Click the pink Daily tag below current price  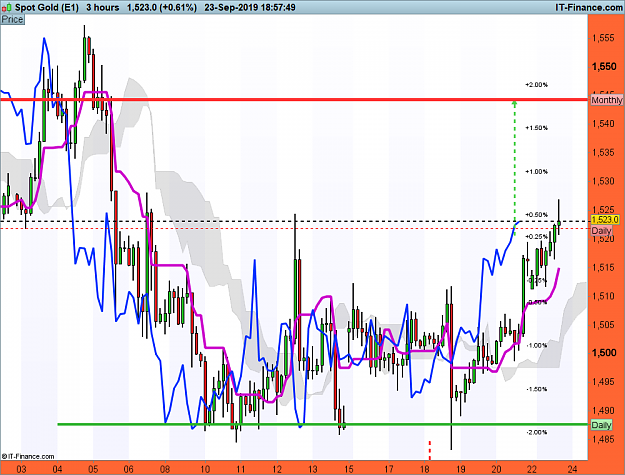pyautogui.click(x=601, y=231)
